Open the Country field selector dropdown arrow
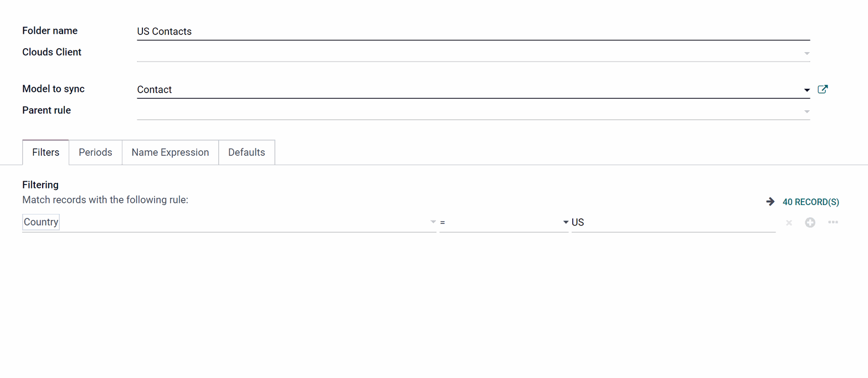 433,222
